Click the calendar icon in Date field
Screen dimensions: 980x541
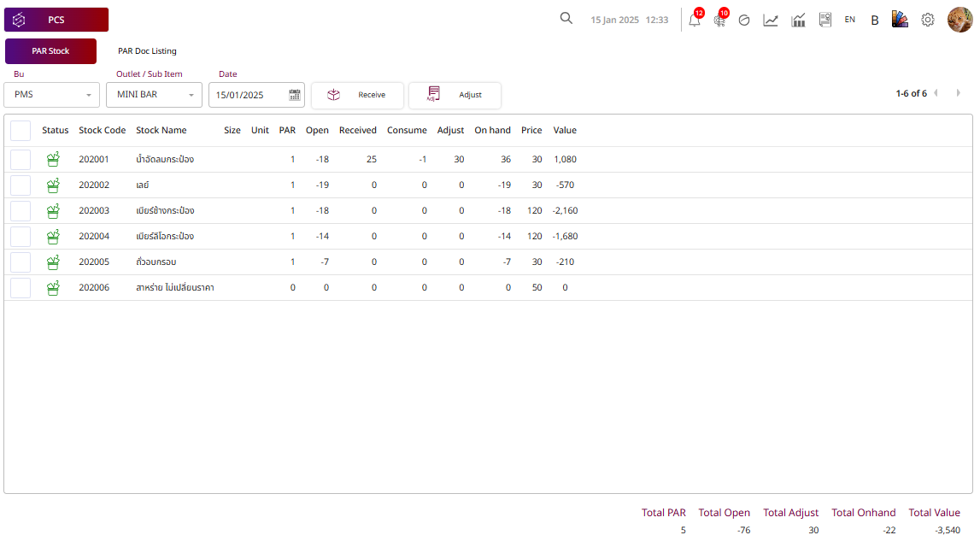click(295, 95)
